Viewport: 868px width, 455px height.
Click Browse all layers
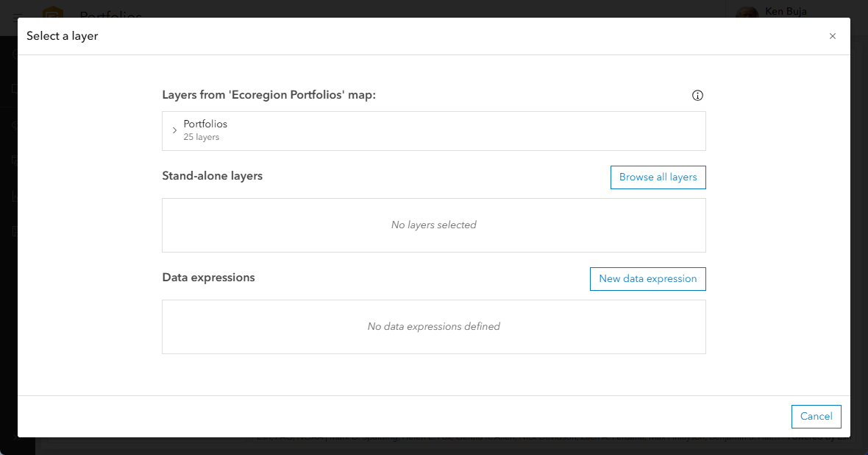pyautogui.click(x=658, y=177)
